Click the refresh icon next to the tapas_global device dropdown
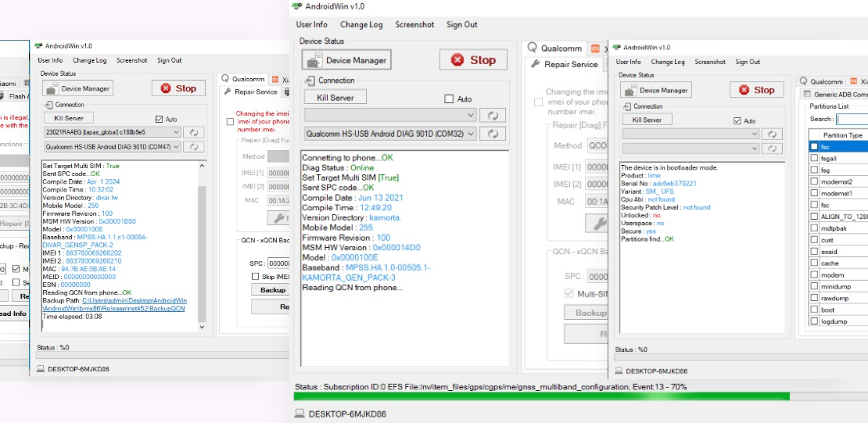The image size is (868, 423). tap(194, 133)
